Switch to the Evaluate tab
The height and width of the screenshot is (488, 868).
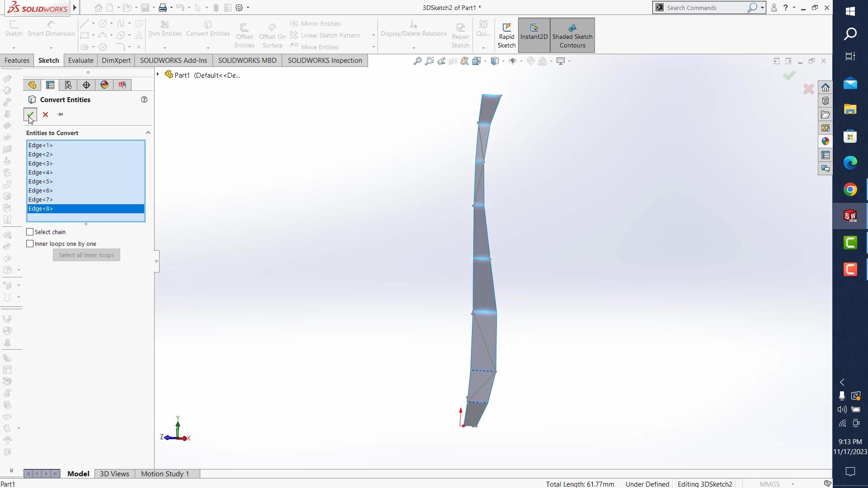click(81, 60)
